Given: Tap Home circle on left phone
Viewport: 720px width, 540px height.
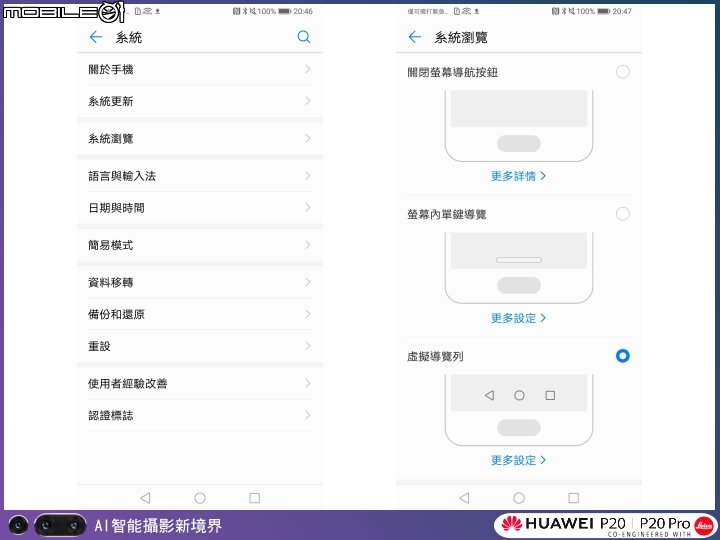Looking at the screenshot, I should coord(200,498).
